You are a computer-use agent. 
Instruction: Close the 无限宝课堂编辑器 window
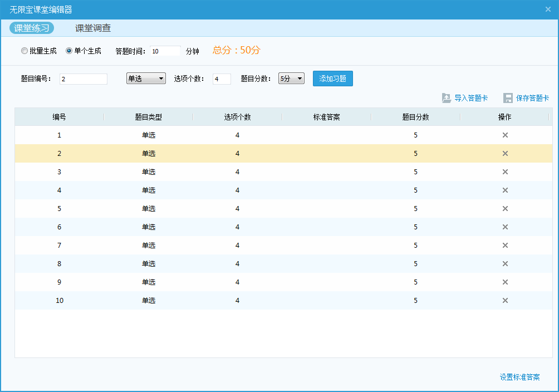(x=548, y=9)
